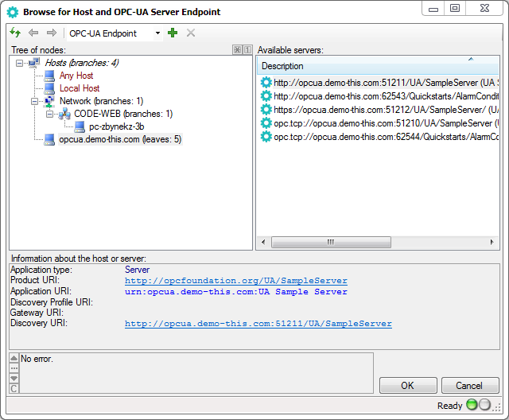
Task: Click the green refresh arrows icon
Action: 15,33
